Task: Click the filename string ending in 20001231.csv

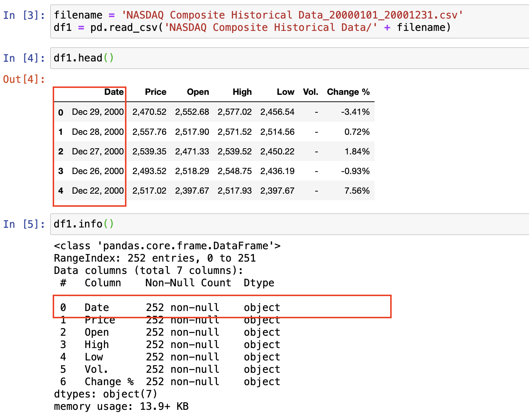Action: (292, 15)
